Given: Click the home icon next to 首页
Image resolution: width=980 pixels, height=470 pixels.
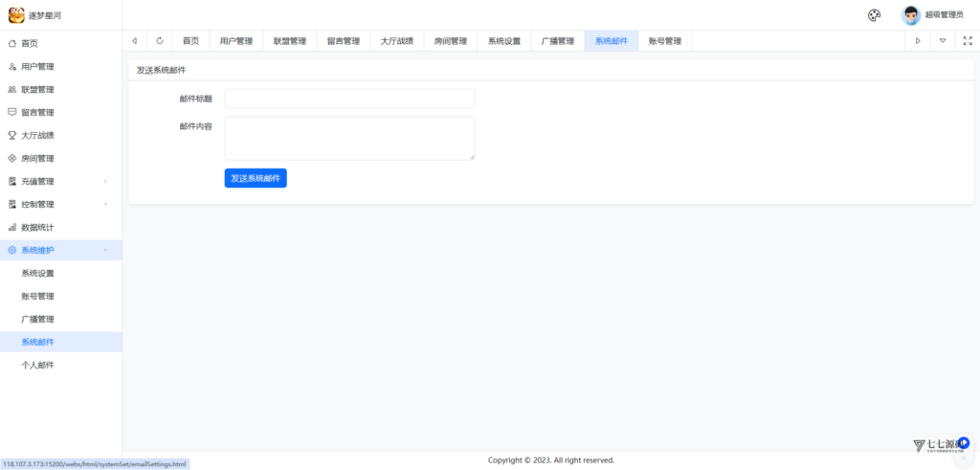Looking at the screenshot, I should click(x=11, y=44).
